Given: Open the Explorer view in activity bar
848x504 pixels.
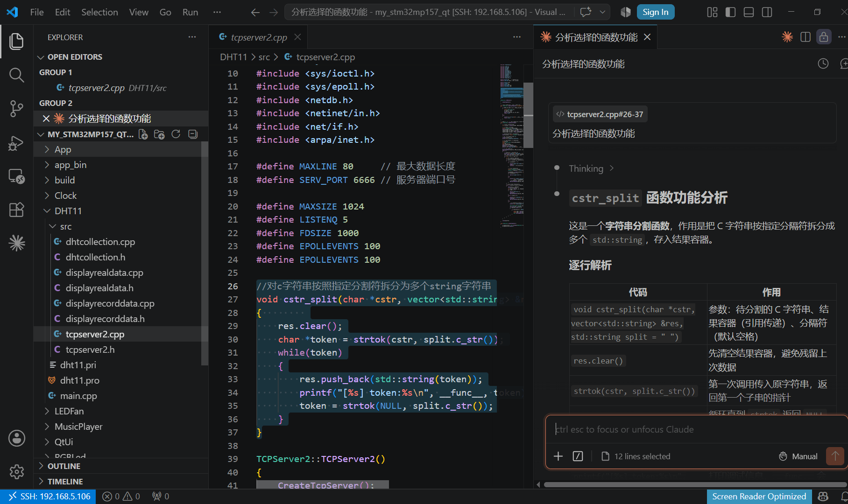Looking at the screenshot, I should (x=17, y=41).
